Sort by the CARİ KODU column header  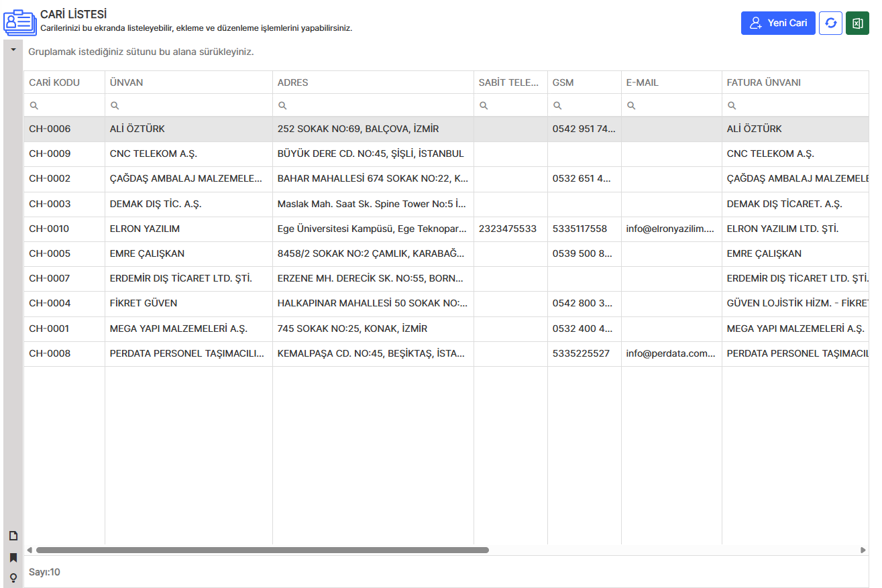(54, 82)
